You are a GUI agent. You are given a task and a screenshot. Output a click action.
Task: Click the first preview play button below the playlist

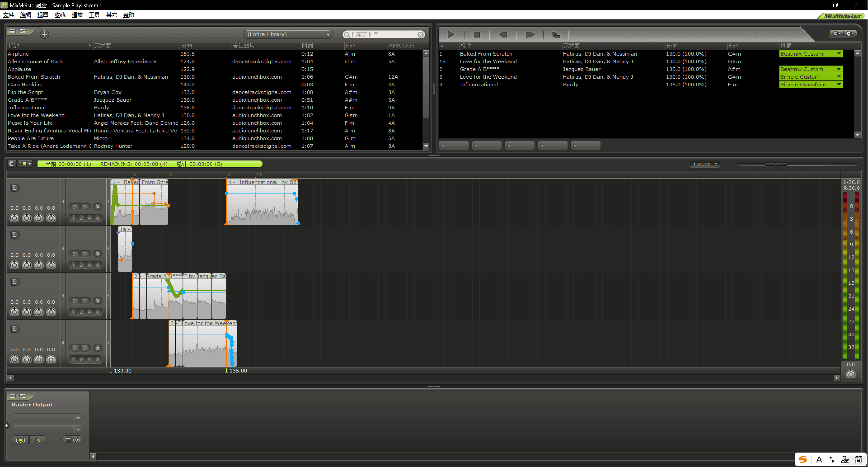click(x=454, y=146)
